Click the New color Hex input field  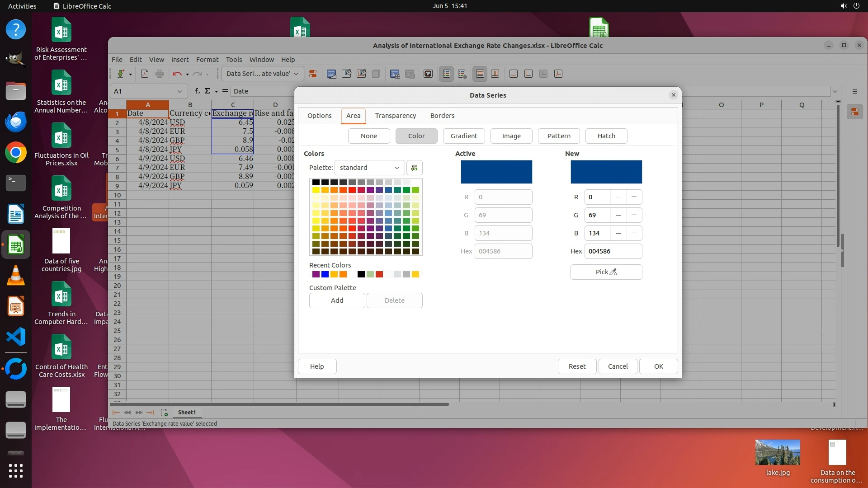coord(613,251)
